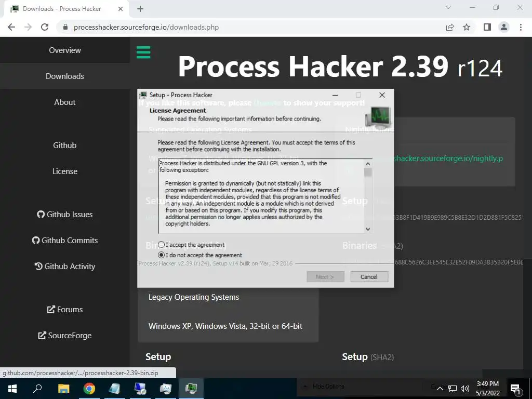
Task: Open taskbar clock showing 3:49 PM
Action: pyautogui.click(x=487, y=389)
